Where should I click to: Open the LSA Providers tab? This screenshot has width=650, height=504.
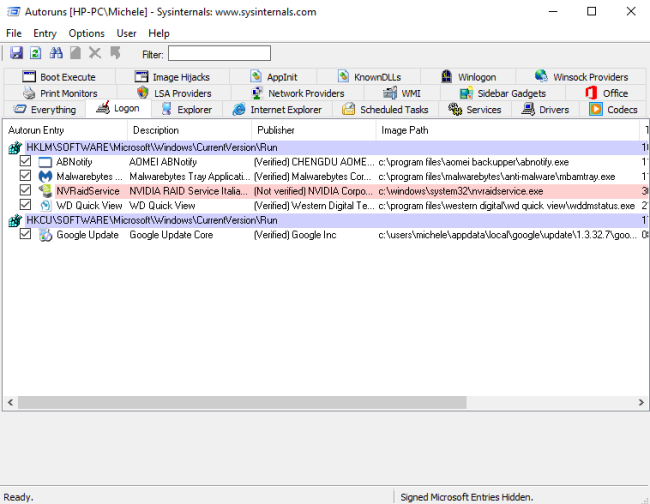[x=174, y=93]
